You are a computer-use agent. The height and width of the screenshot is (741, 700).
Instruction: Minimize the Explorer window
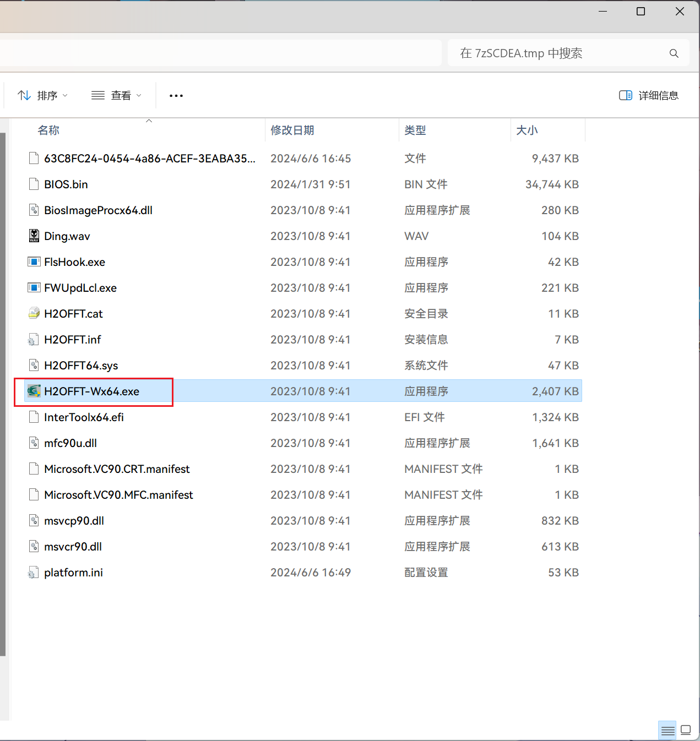pos(603,12)
